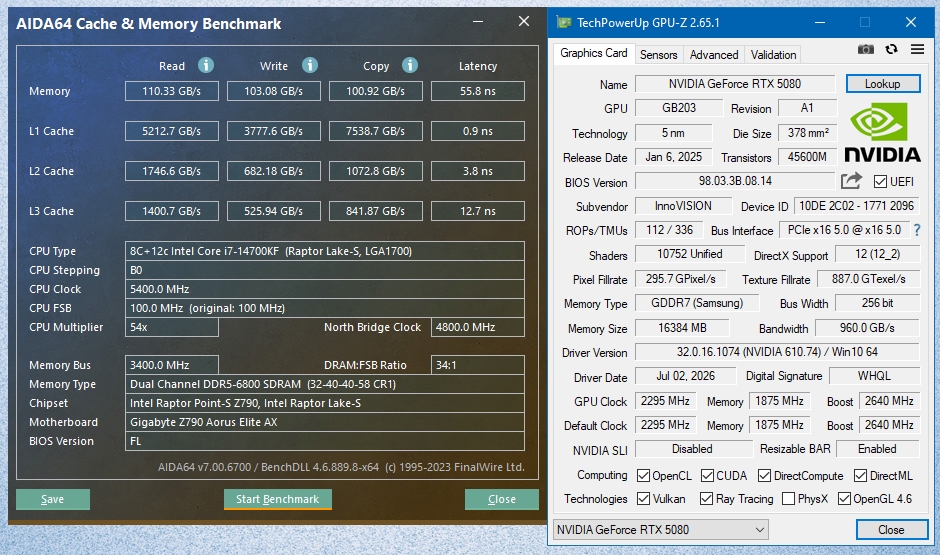Image resolution: width=940 pixels, height=555 pixels.
Task: Click the Motherboard value Gigabyte Z790
Action: [x=325, y=422]
